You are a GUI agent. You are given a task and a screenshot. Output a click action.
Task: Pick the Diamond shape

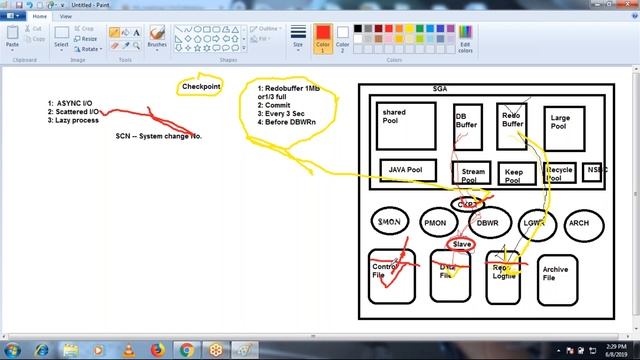188,39
